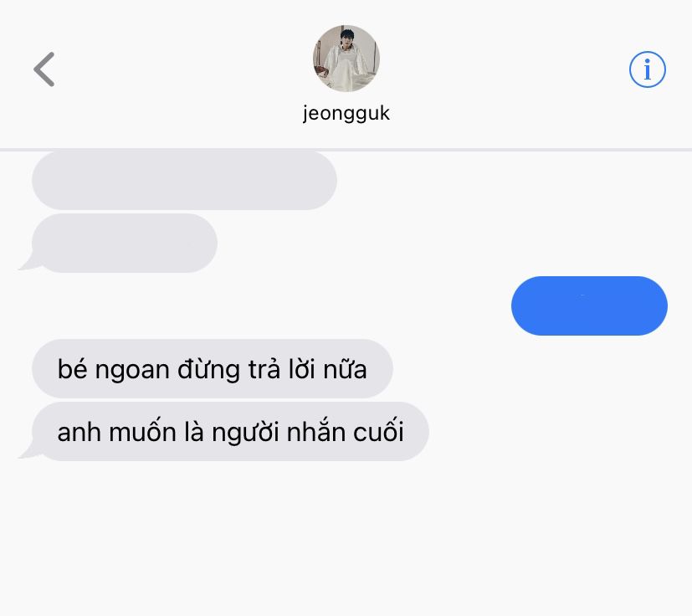Image resolution: width=692 pixels, height=616 pixels.
Task: Click the word "đừng" in the message
Action: [x=208, y=369]
